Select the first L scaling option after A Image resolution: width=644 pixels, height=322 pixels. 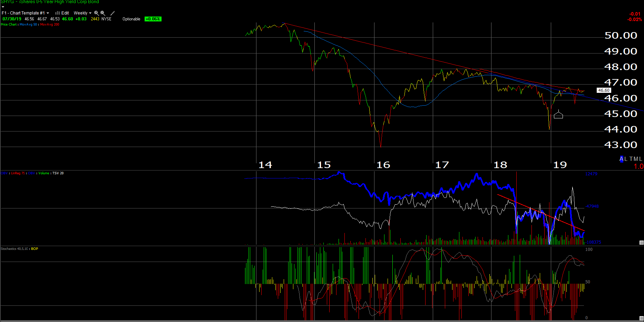626,159
